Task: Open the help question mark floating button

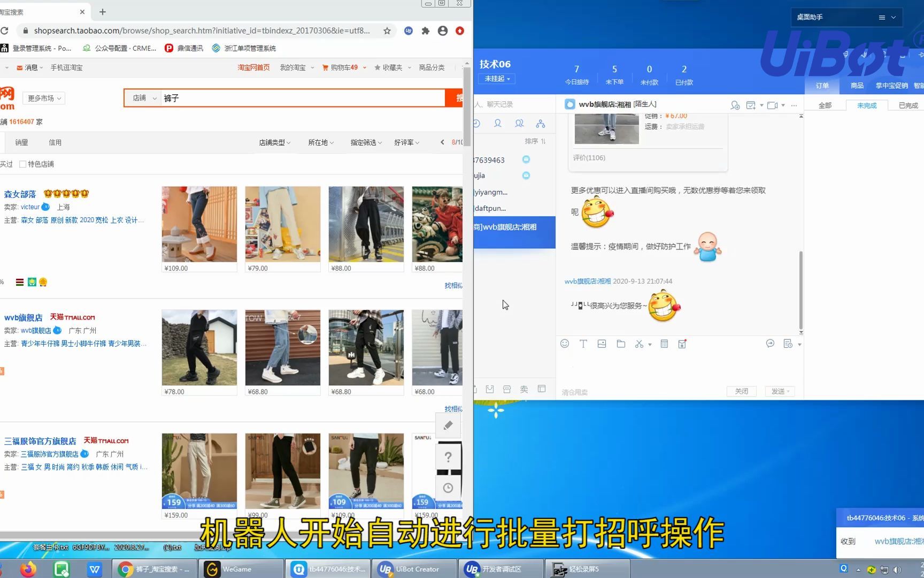Action: click(x=448, y=457)
